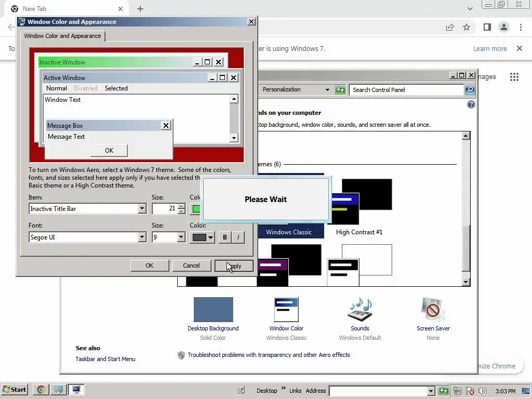Select the Normal menu item in preview
Viewport: 532px width, 399px height.
tap(56, 88)
